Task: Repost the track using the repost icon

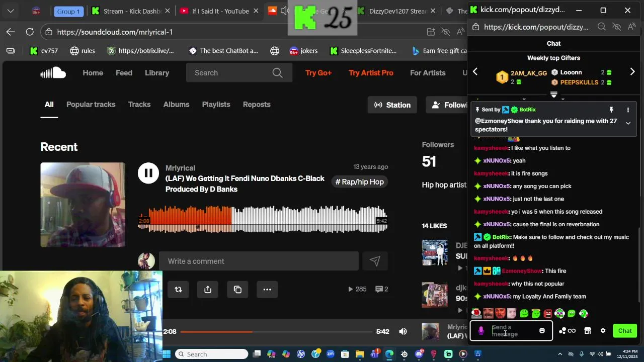Action: pos(178,289)
